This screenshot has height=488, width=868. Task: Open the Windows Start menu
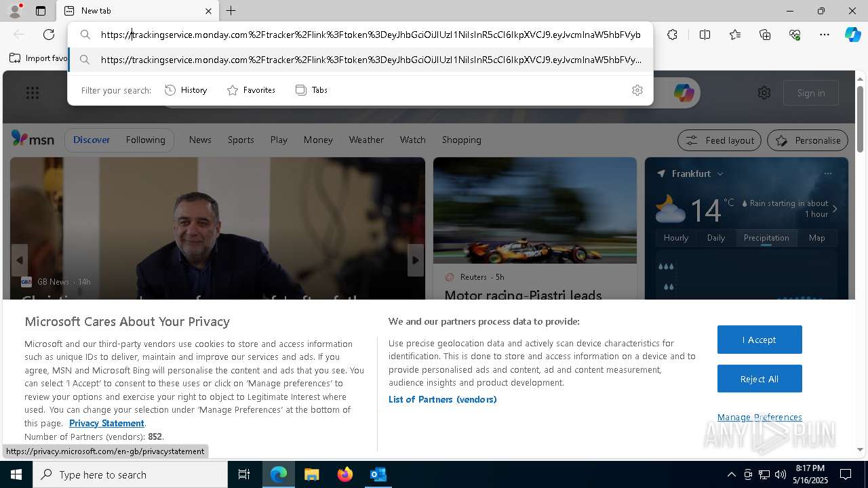(x=16, y=474)
